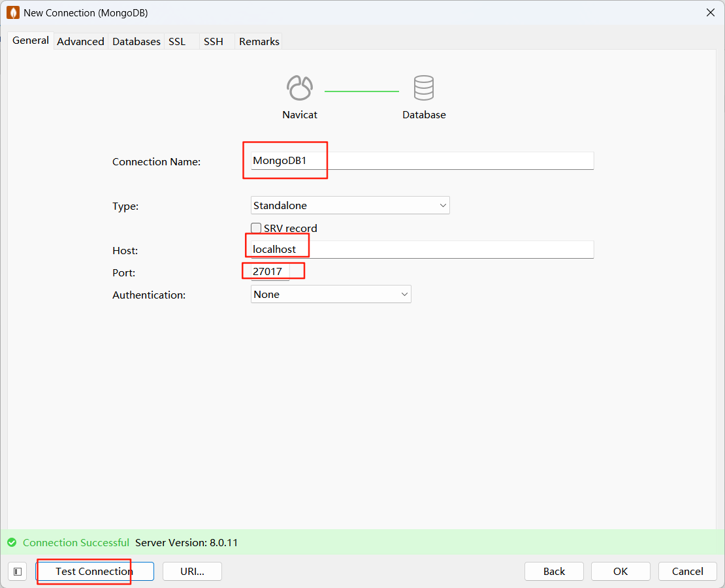Click the Port: label
725x588 pixels.
[x=124, y=272]
